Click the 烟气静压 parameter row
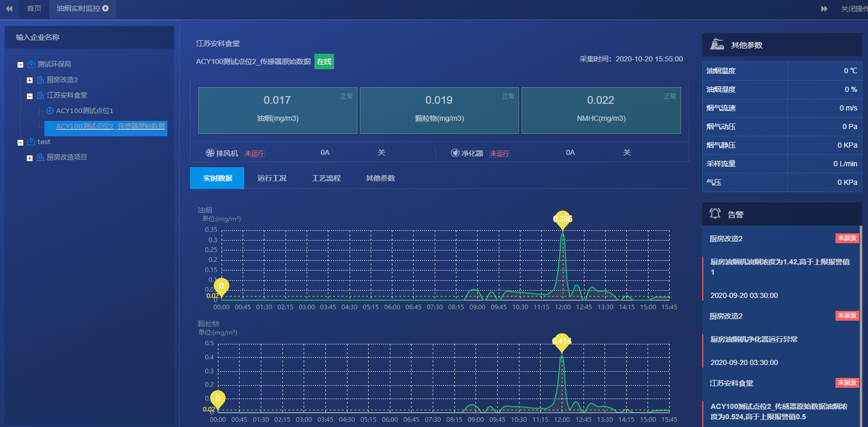This screenshot has width=868, height=427. point(782,145)
